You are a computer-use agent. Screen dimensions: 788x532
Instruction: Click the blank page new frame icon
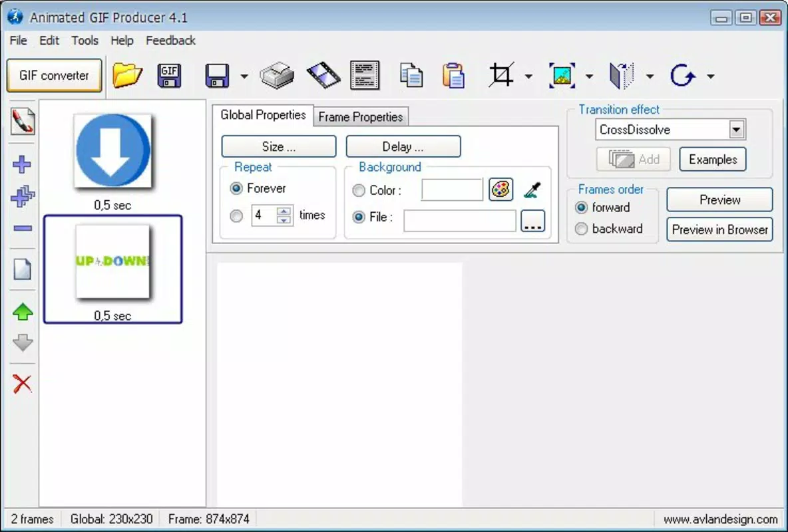(x=22, y=269)
